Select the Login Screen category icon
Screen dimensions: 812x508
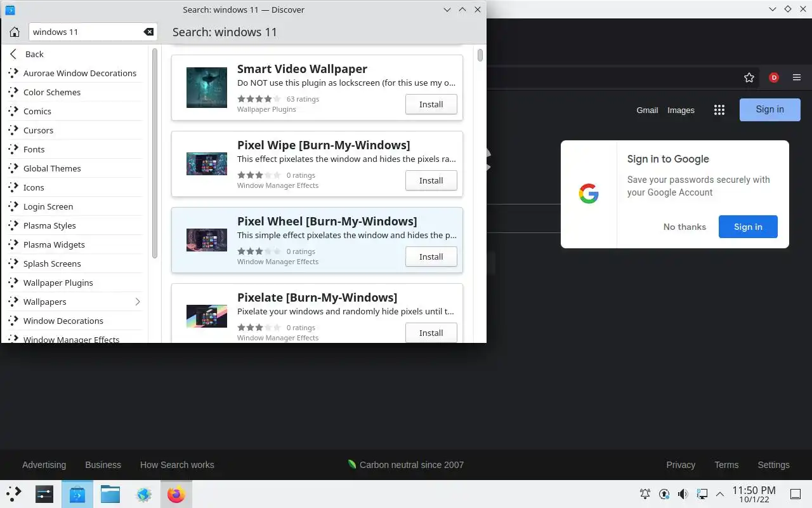pos(13,206)
